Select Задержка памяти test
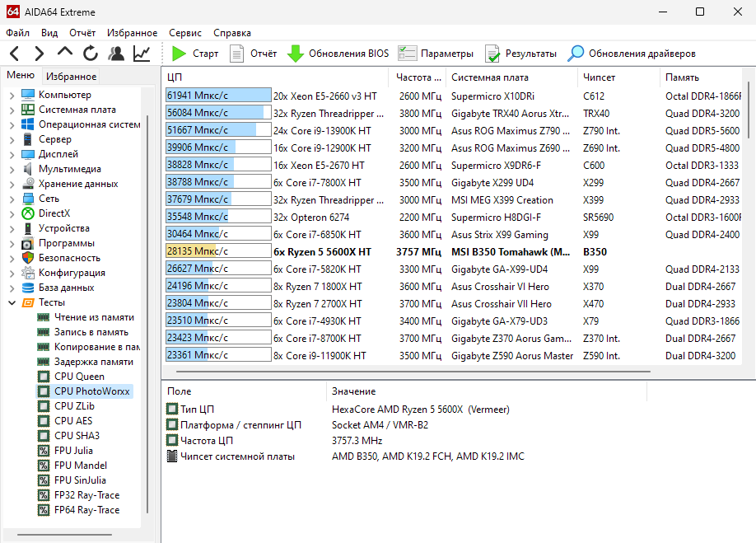The height and width of the screenshot is (543, 756). tap(94, 362)
